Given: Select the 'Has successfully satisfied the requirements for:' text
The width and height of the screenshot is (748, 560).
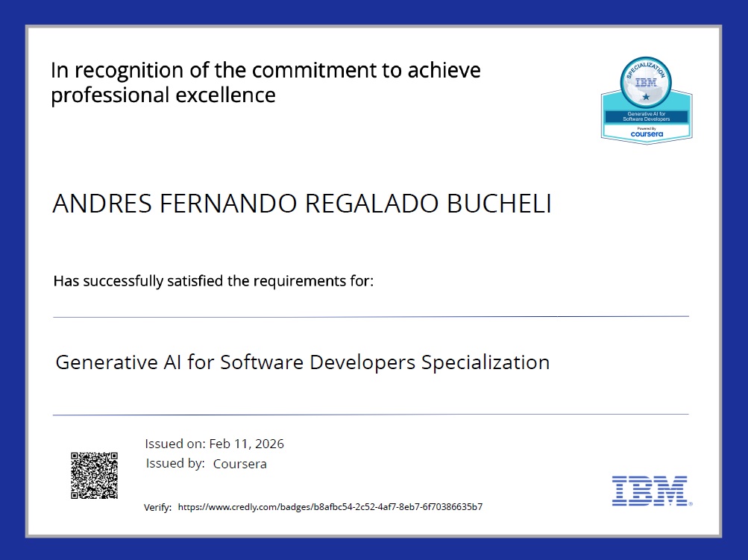Looking at the screenshot, I should [213, 281].
